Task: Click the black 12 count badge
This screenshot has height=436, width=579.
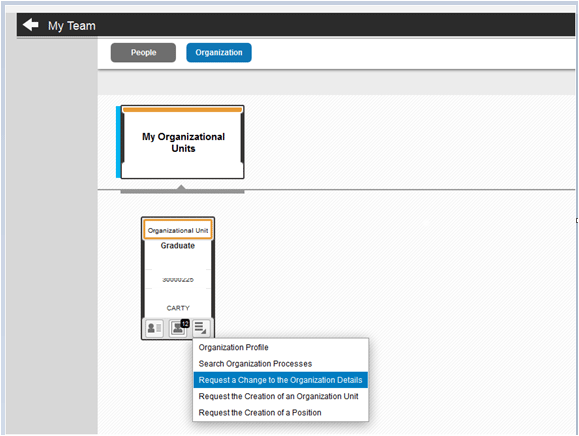Action: tap(185, 323)
